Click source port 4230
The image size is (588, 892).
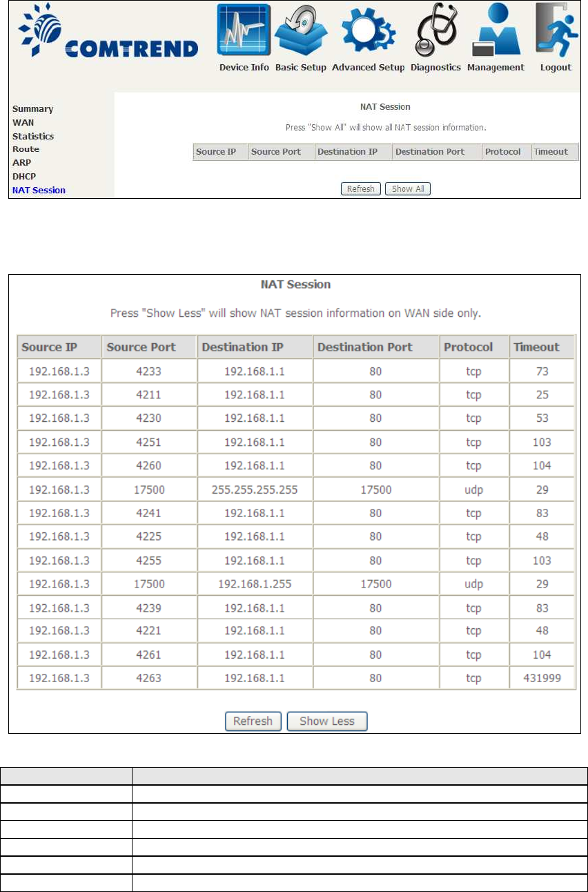click(149, 418)
